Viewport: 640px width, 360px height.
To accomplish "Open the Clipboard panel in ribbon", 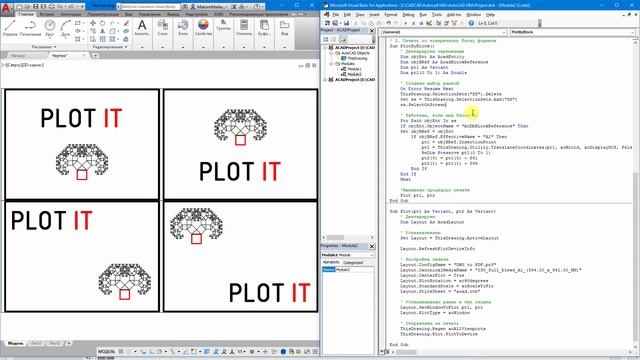I will click(264, 27).
